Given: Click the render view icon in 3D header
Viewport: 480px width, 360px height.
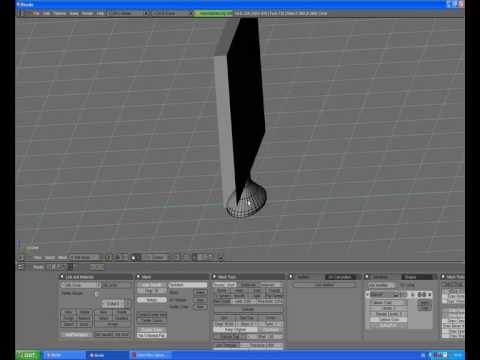Looking at the screenshot, I should 220,257.
